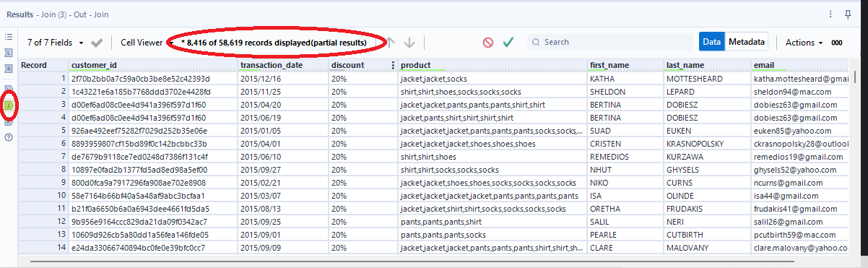Select customer cell 8893959807cf15bd89f0c142bcbbc33b

152,144
